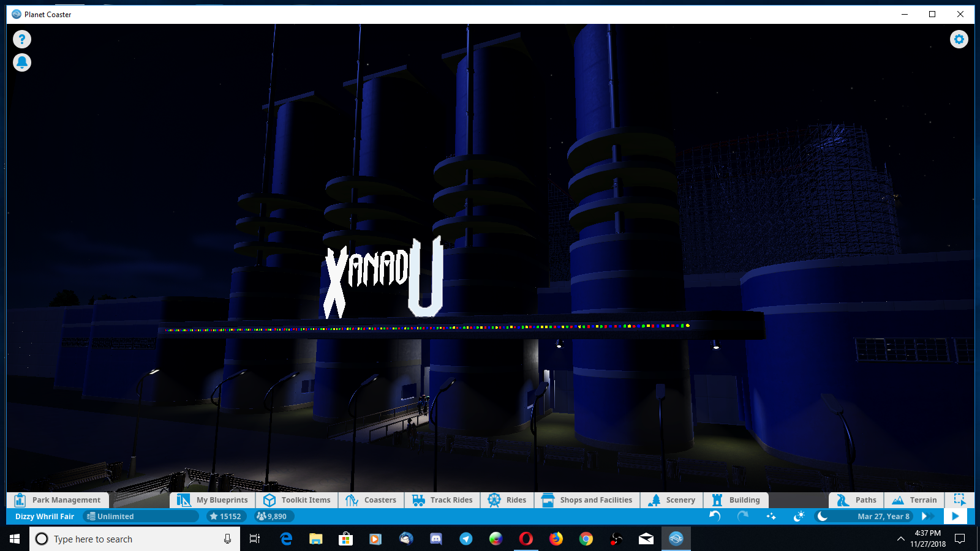Image resolution: width=980 pixels, height=551 pixels.
Task: Open the notifications bell icon
Action: coord(22,62)
